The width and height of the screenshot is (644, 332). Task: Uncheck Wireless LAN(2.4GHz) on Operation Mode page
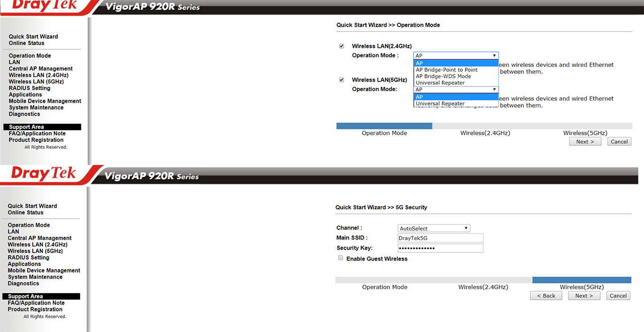click(x=342, y=46)
